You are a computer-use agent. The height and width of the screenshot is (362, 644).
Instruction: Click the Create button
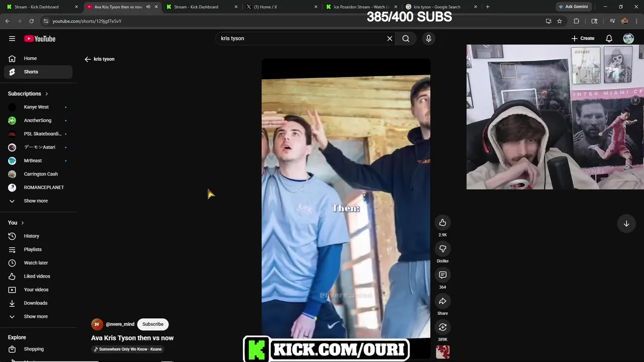pyautogui.click(x=583, y=38)
